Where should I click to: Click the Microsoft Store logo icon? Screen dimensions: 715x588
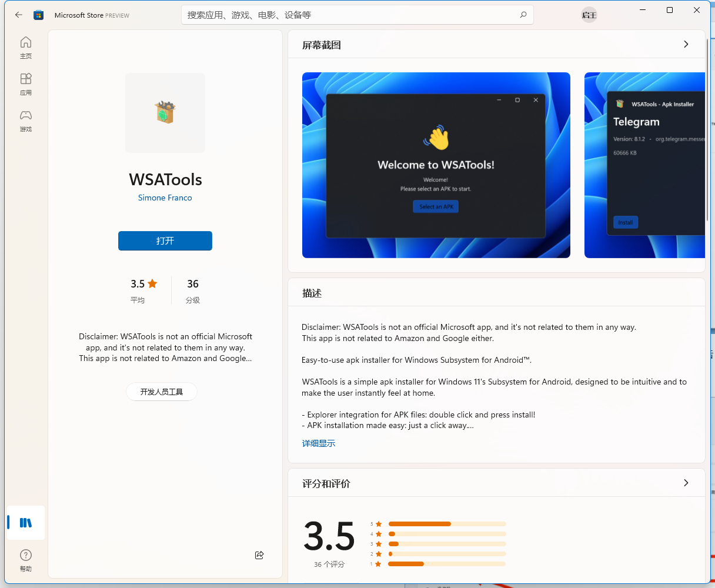coord(38,15)
